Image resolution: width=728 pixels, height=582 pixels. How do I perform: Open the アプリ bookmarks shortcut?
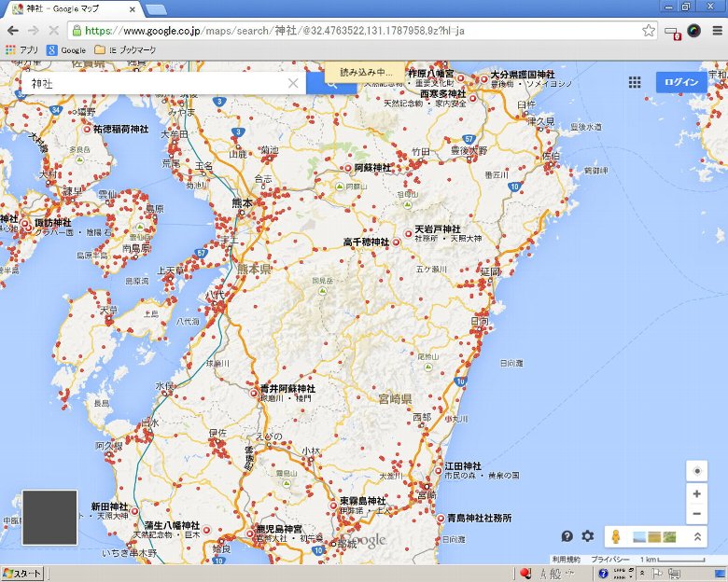(21, 49)
